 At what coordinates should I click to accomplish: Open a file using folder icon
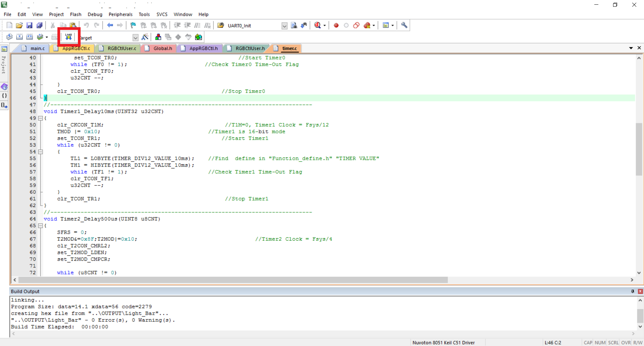[19, 25]
